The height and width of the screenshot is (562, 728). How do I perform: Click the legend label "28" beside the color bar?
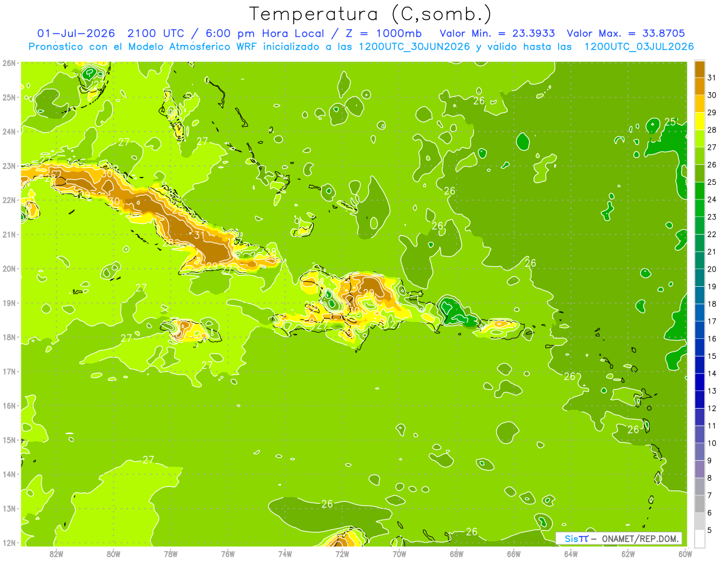712,130
